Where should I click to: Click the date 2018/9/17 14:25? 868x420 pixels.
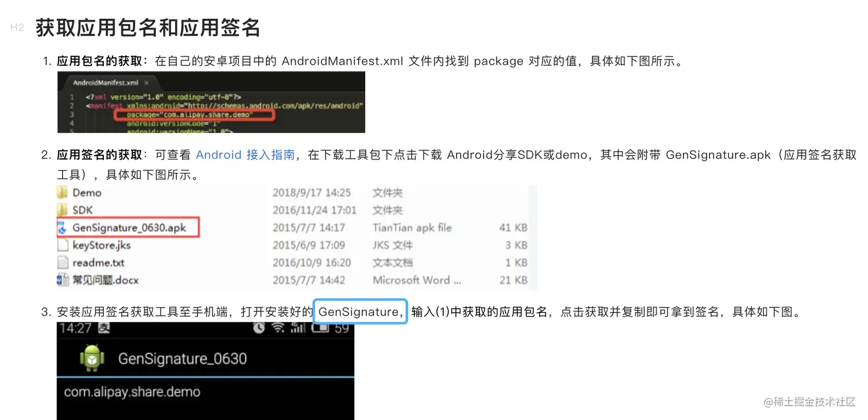(312, 193)
